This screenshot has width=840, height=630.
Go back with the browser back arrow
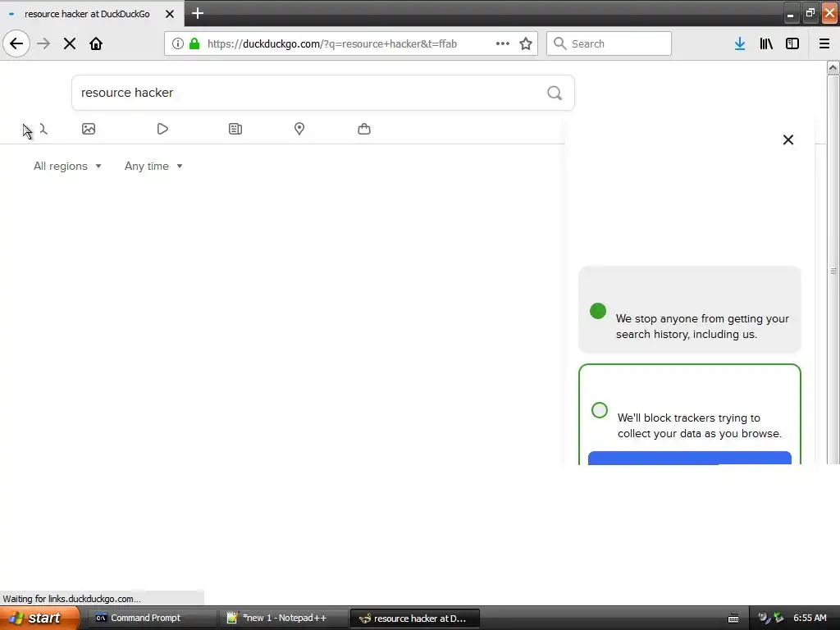pyautogui.click(x=16, y=43)
